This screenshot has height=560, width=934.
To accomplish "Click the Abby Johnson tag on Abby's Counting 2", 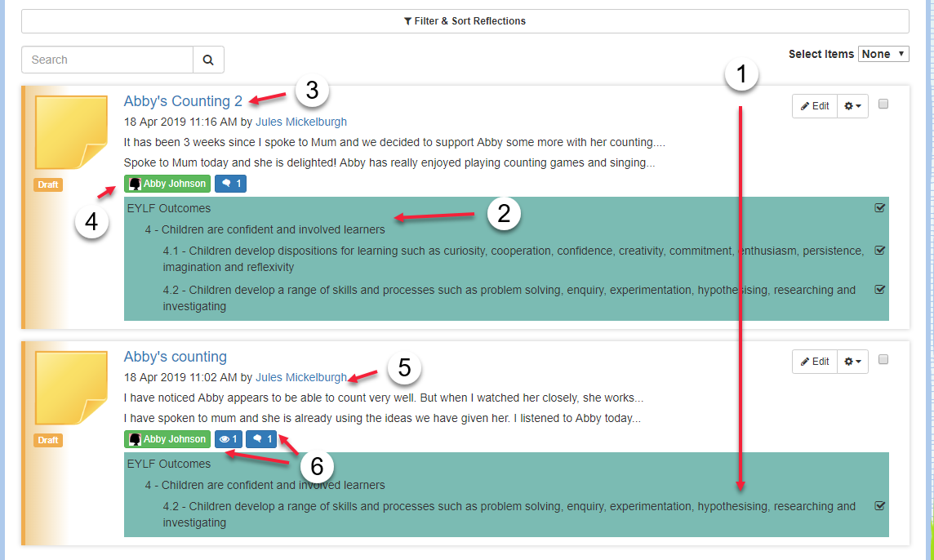I will click(x=167, y=184).
